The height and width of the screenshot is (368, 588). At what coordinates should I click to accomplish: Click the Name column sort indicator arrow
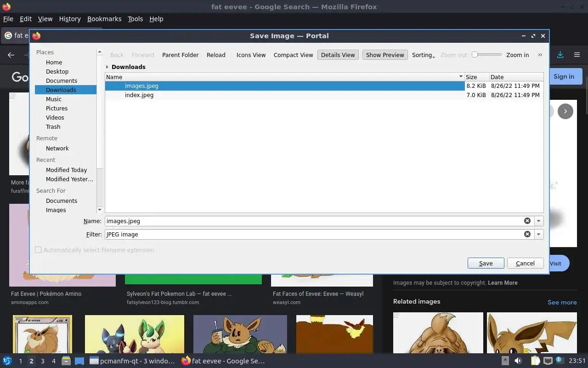461,77
